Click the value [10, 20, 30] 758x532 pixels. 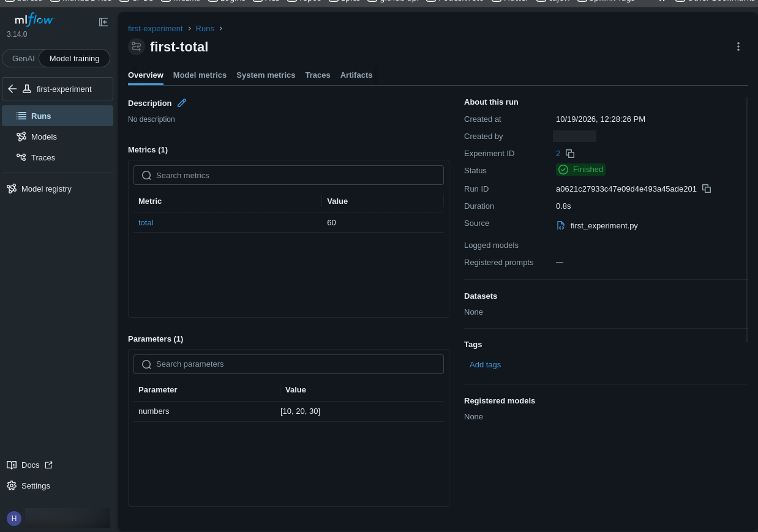click(300, 411)
